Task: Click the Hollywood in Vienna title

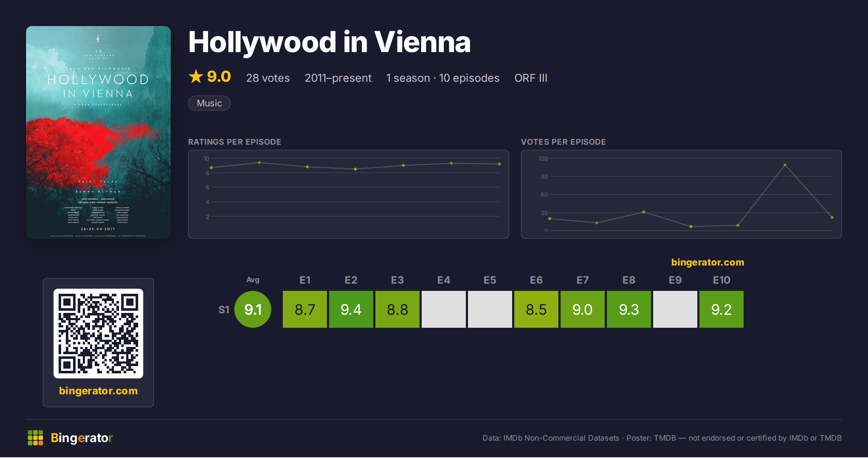Action: pyautogui.click(x=329, y=42)
